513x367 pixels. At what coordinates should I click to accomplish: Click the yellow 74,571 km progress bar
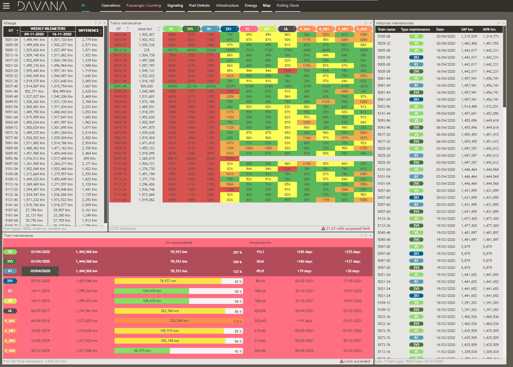tap(168, 281)
